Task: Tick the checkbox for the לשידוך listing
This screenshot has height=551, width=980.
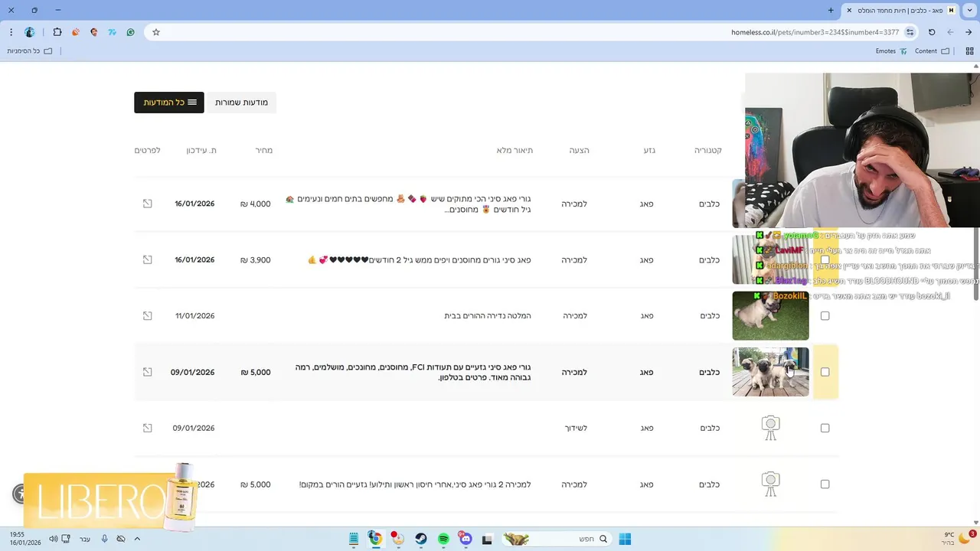Action: click(825, 428)
